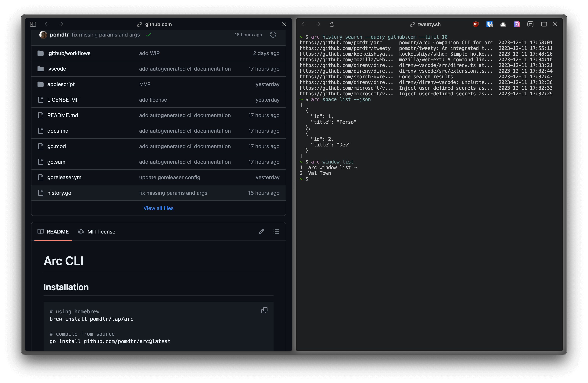588x383 pixels.
Task: Click the '16 hours ago' commit header timestamp
Action: pyautogui.click(x=248, y=35)
